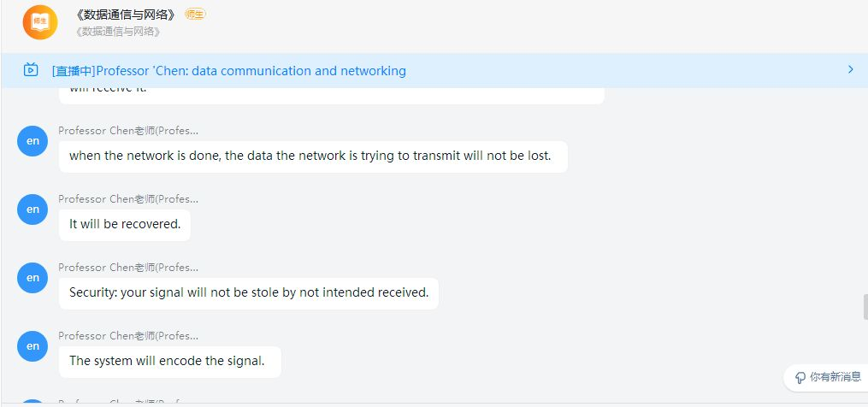Click the 《数据通信与网络》 bold chat title
The height and width of the screenshot is (407, 868).
pos(127,15)
